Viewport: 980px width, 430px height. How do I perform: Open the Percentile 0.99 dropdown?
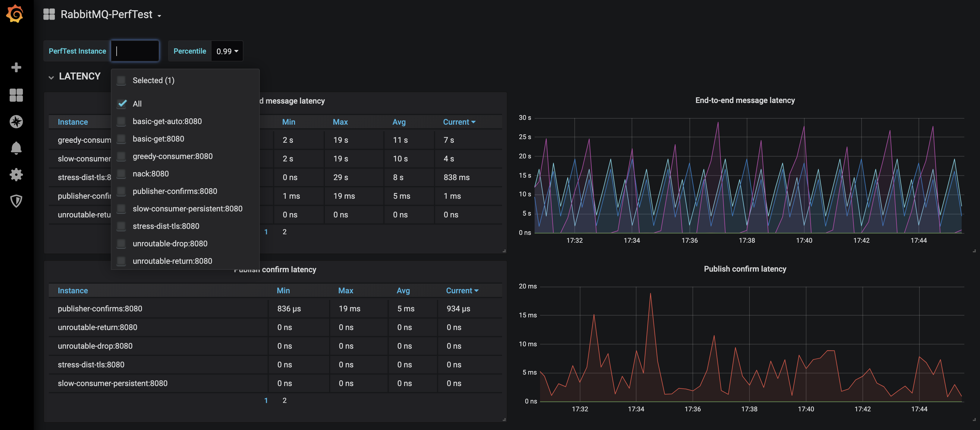click(227, 51)
